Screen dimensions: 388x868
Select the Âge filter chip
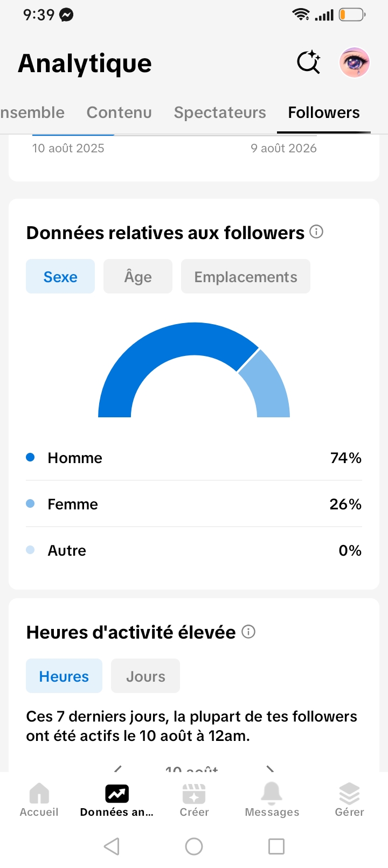[138, 276]
